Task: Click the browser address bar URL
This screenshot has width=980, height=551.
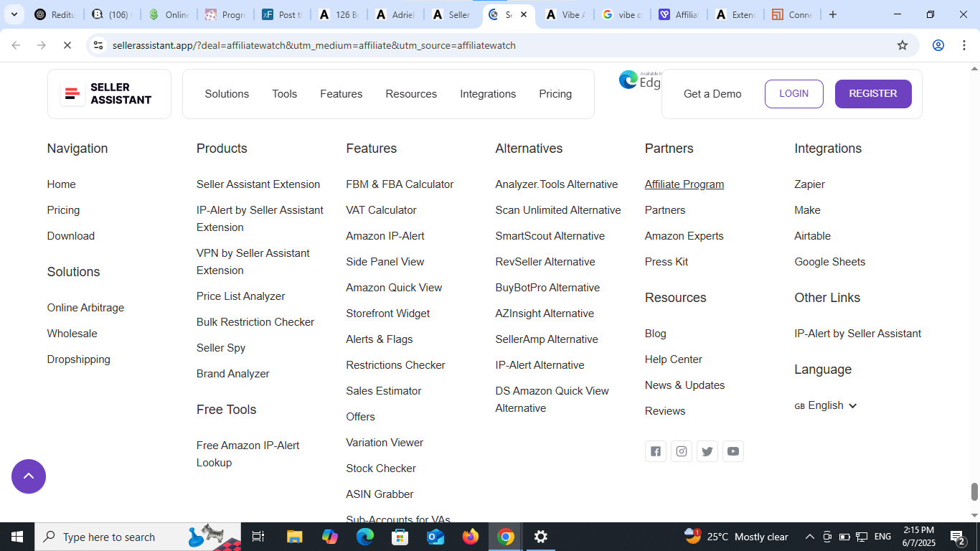Action: pyautogui.click(x=314, y=45)
